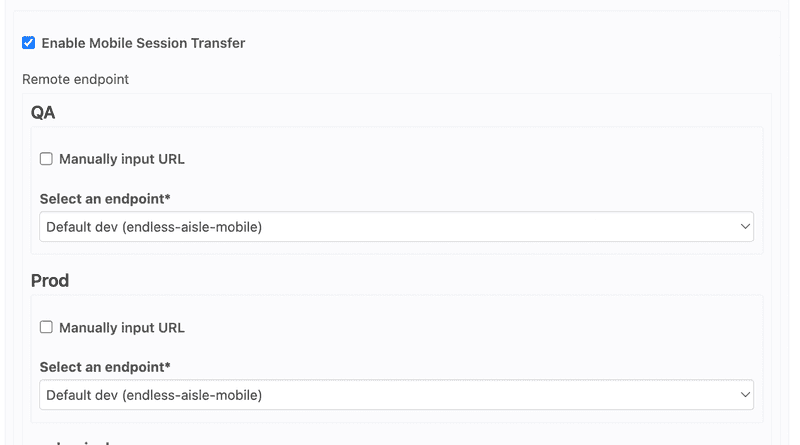Open the Prod endpoint dropdown

point(396,395)
